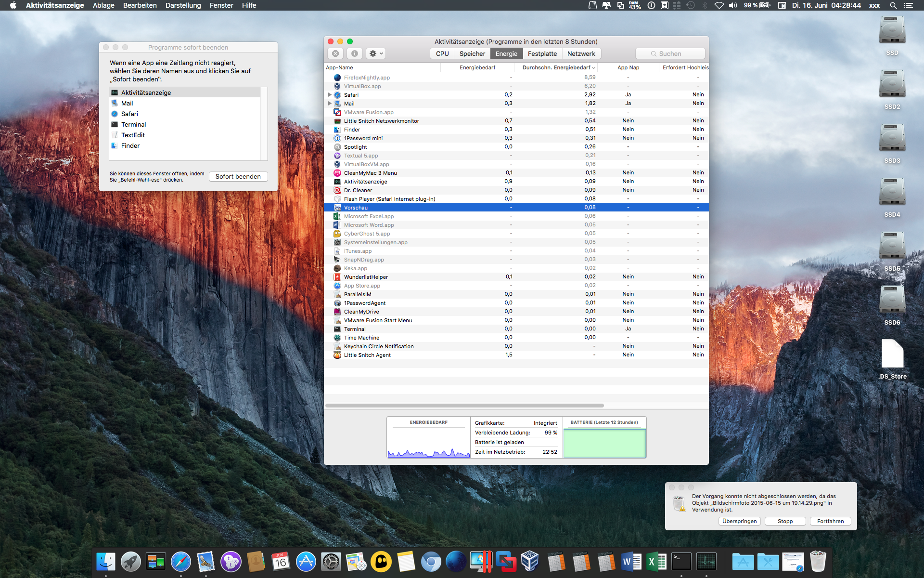Open Firefox Nightly globe Dock icon

coord(456,562)
